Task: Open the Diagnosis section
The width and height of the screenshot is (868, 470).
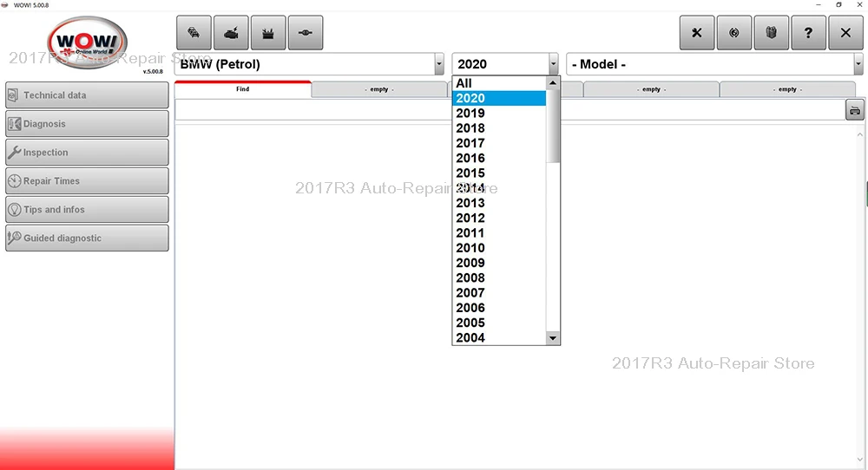Action: 87,124
